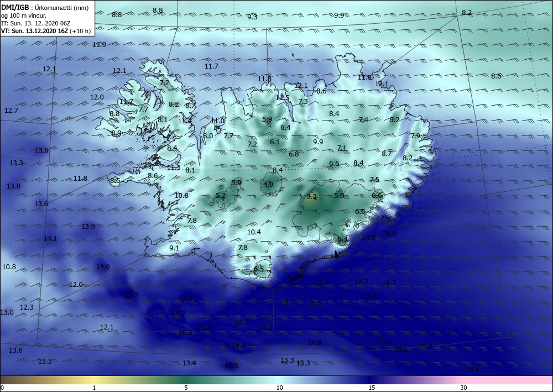This screenshot has height=392, width=553.
Task: Click the 5.3 value near the south coast
Action: tap(342, 239)
